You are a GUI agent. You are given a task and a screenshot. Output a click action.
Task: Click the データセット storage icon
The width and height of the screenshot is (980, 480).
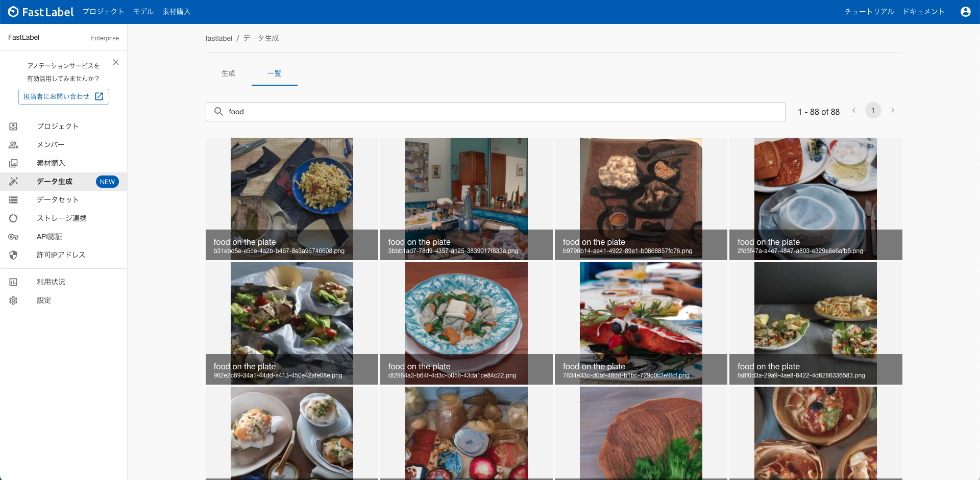(13, 200)
